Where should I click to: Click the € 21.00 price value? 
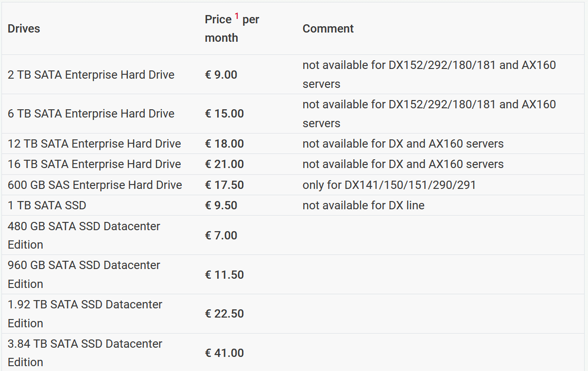225,164
